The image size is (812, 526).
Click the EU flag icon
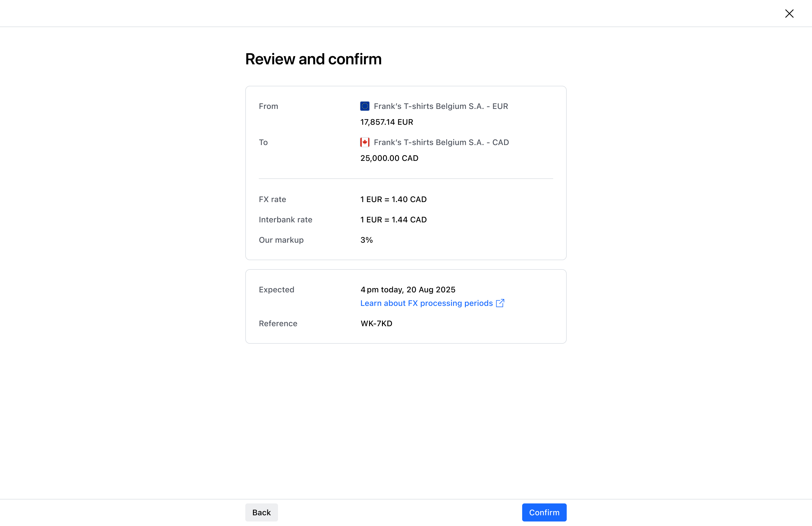(365, 106)
